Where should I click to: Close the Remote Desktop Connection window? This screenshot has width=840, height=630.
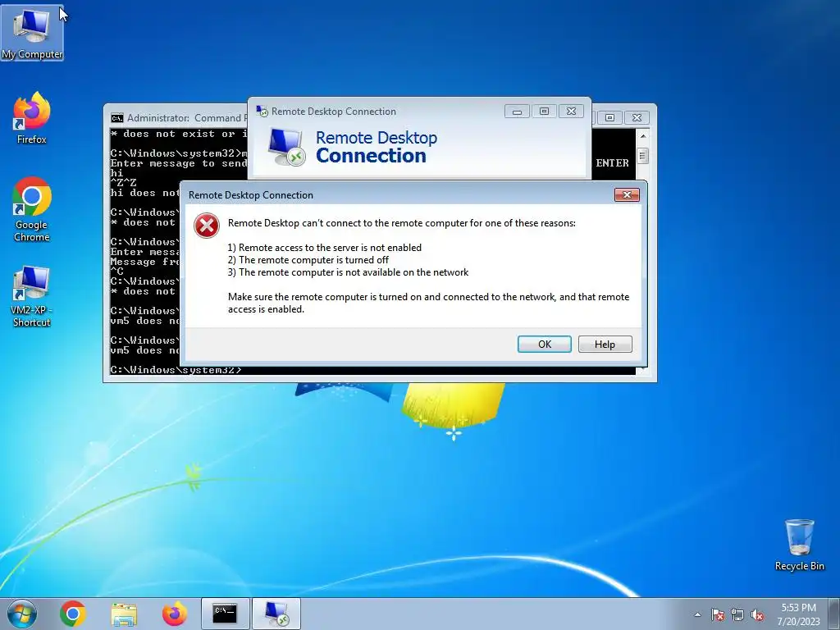tap(571, 112)
